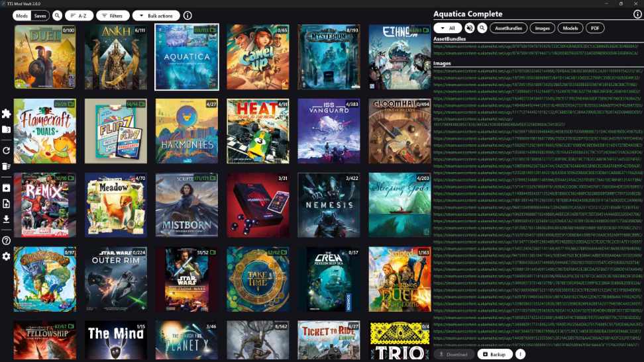
Task: Jump to the AssetBundles section
Action: [x=508, y=28]
